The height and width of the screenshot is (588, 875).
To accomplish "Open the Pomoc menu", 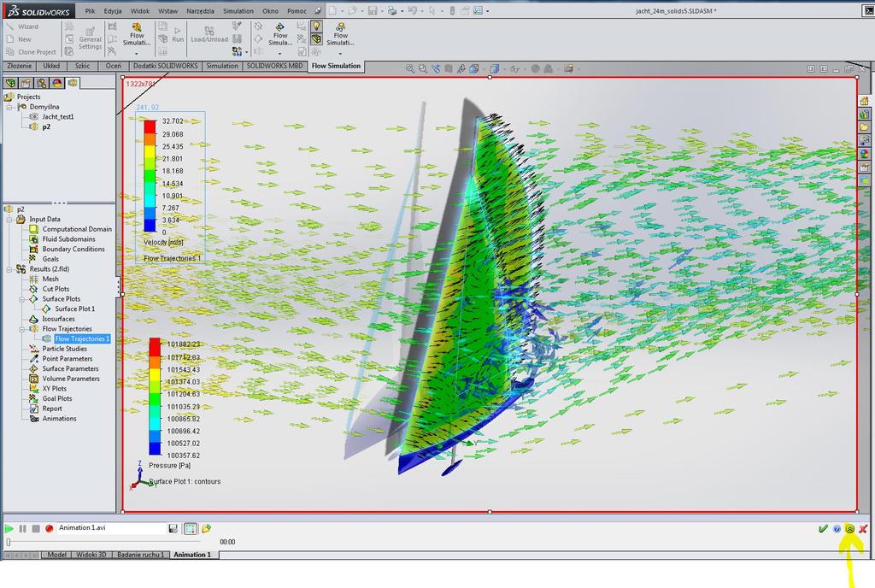I will coord(297,11).
